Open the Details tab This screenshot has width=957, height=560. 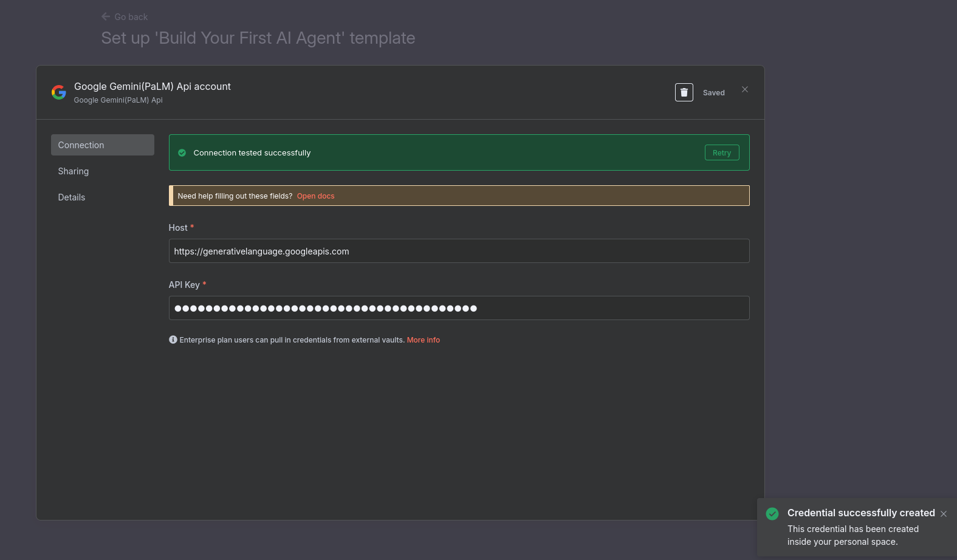72,197
